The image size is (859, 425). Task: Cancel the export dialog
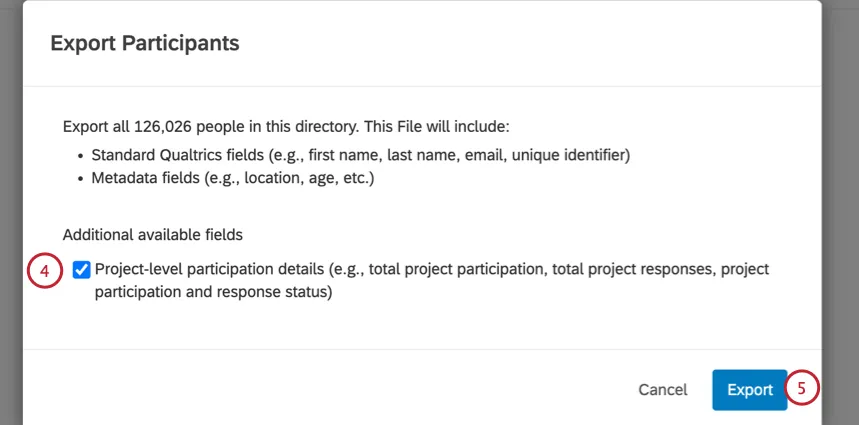[x=662, y=390]
